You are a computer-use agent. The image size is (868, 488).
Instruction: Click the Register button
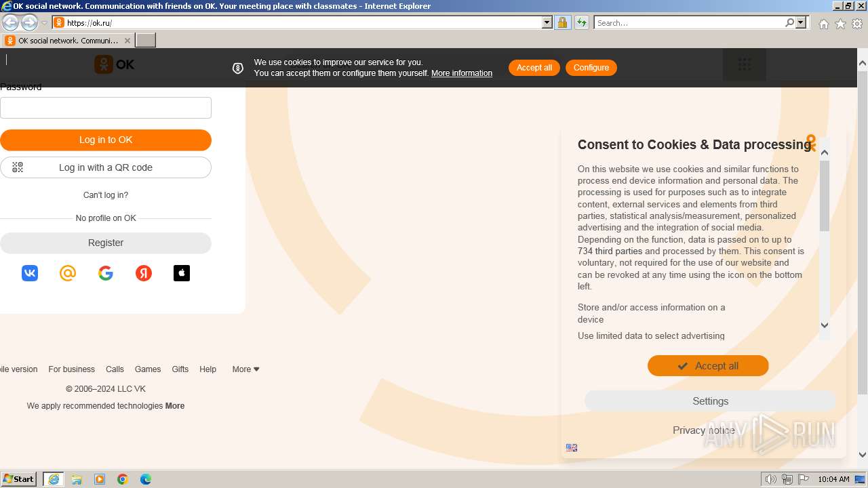click(x=106, y=243)
